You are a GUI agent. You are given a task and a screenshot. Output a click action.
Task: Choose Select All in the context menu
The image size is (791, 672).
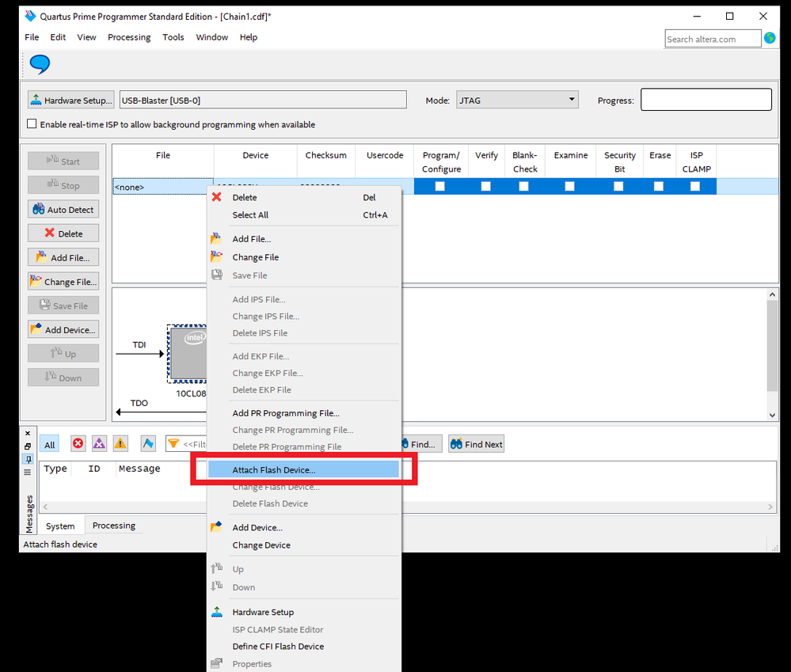304,215
